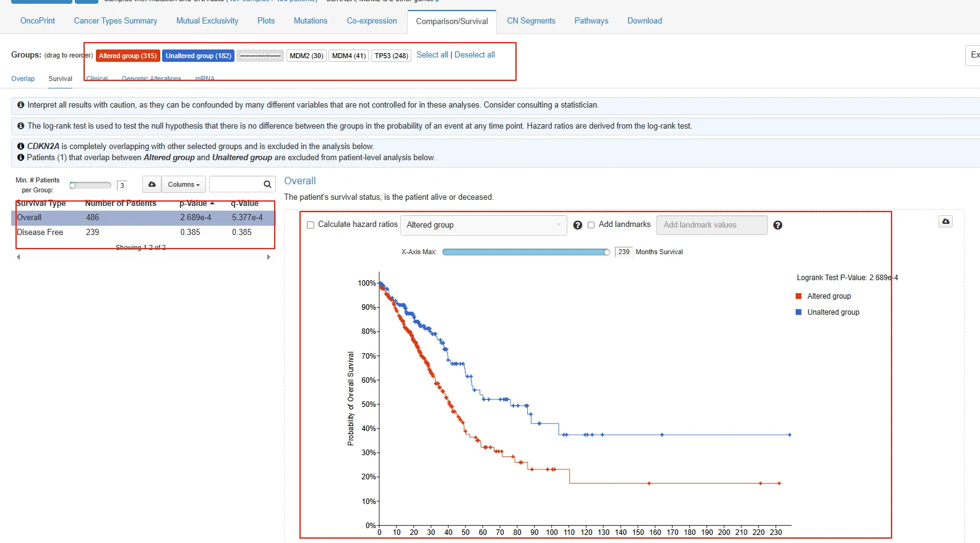Click the magnifier icon in table search
980x543 pixels.
267,184
